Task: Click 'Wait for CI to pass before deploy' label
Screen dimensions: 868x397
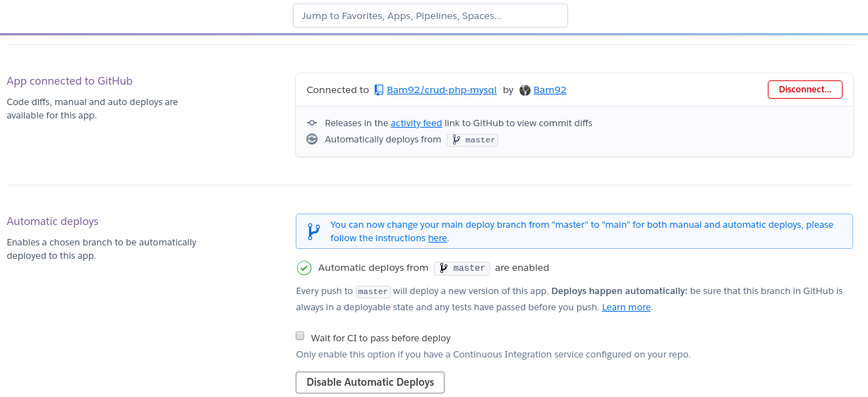Action: coord(380,338)
